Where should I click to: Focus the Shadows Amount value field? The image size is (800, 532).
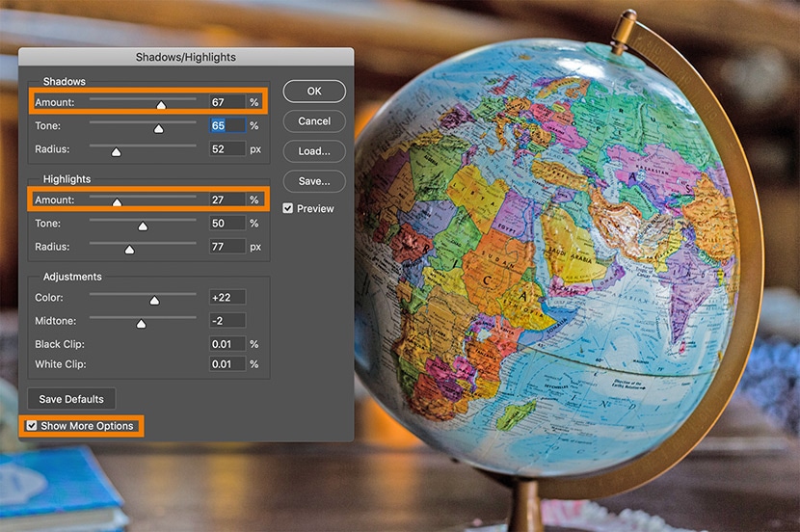tap(227, 101)
